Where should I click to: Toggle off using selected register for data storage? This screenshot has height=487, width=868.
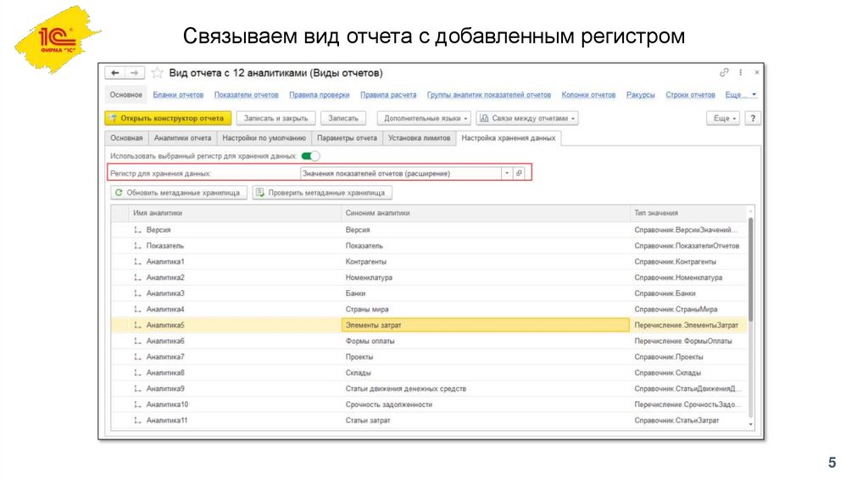310,155
